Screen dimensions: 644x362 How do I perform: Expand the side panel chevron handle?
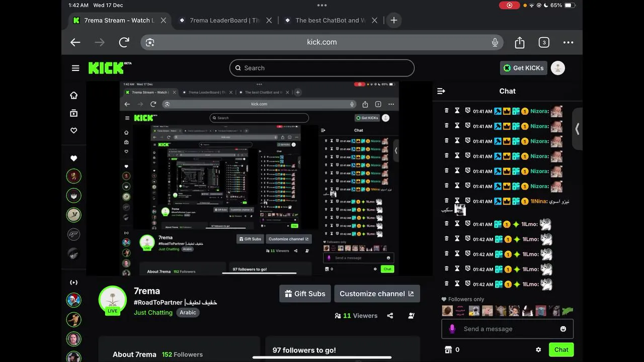click(577, 129)
